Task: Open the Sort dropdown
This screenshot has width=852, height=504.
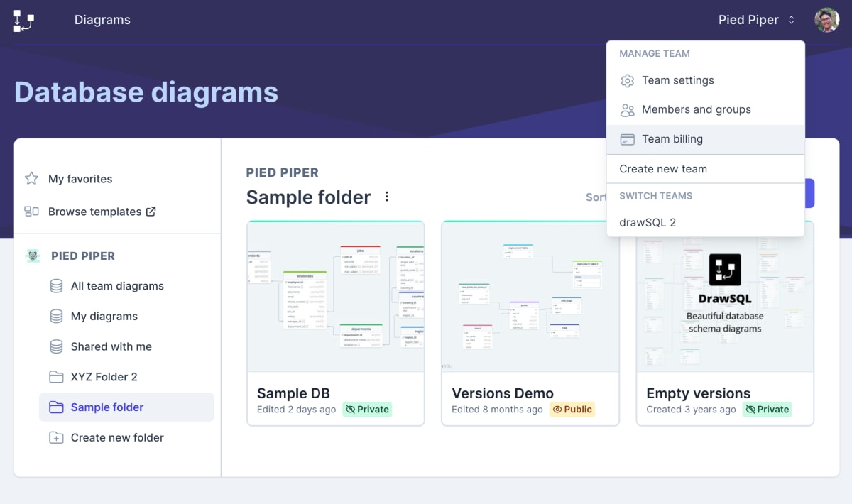Action: coord(596,197)
